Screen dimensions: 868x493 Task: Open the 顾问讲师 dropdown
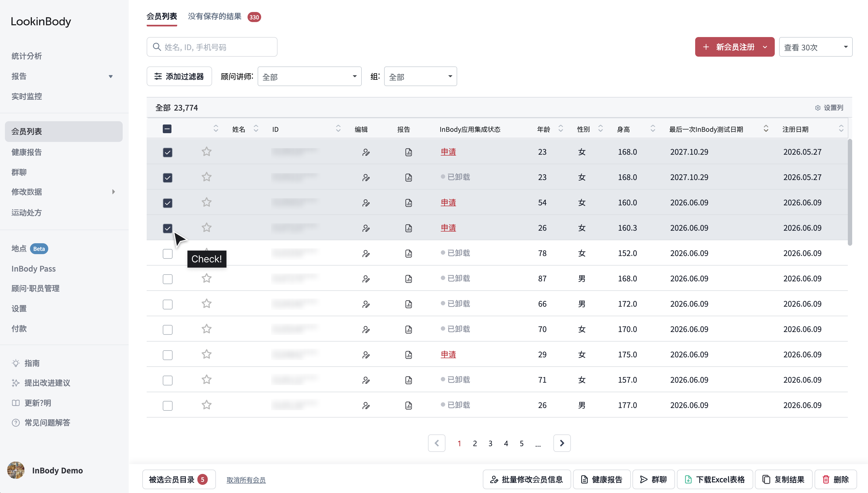point(309,77)
